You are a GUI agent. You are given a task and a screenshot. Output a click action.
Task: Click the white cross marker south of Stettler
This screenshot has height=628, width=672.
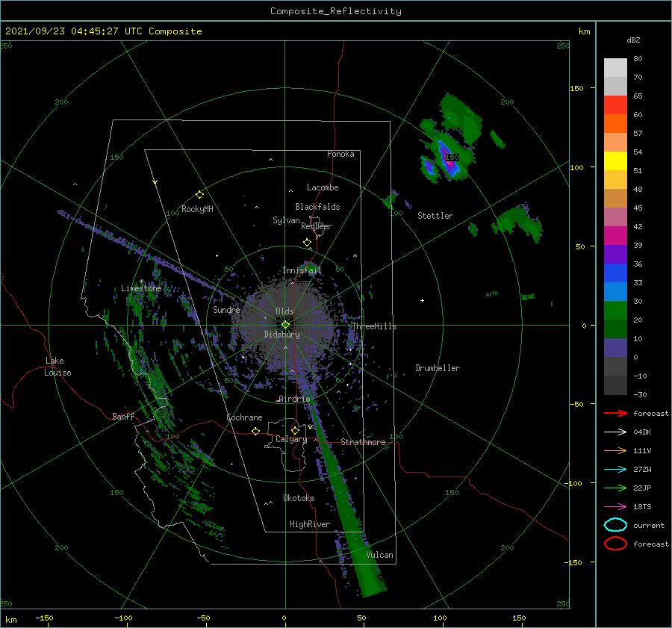pos(422,300)
